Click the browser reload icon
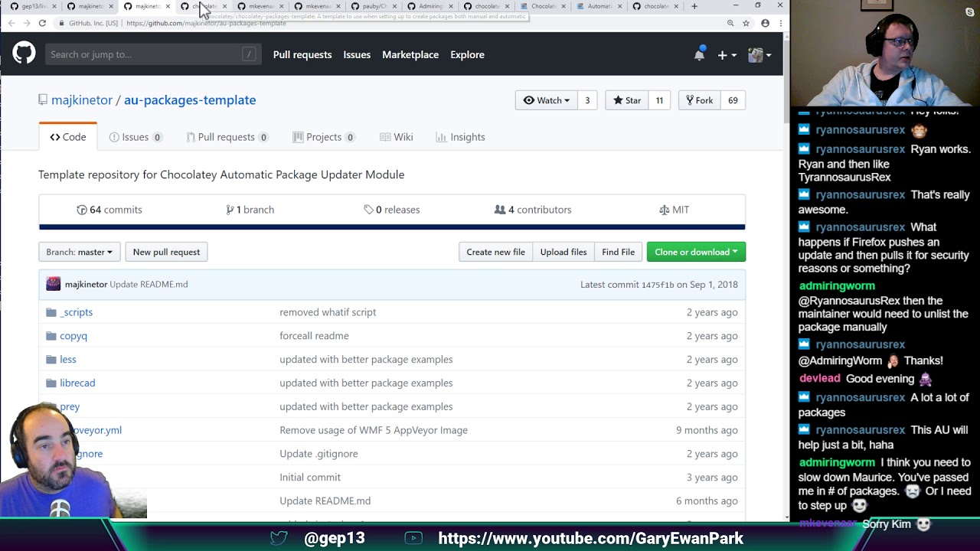 pyautogui.click(x=42, y=23)
